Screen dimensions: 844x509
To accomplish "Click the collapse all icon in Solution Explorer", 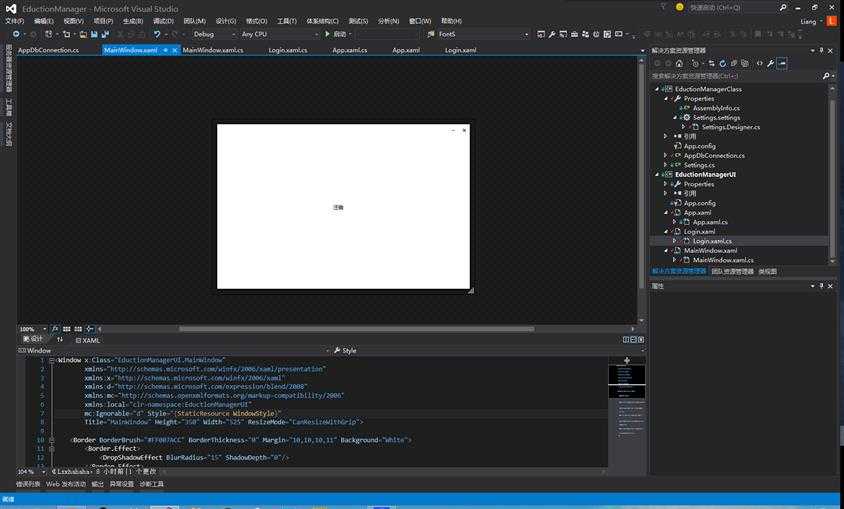I will (734, 63).
